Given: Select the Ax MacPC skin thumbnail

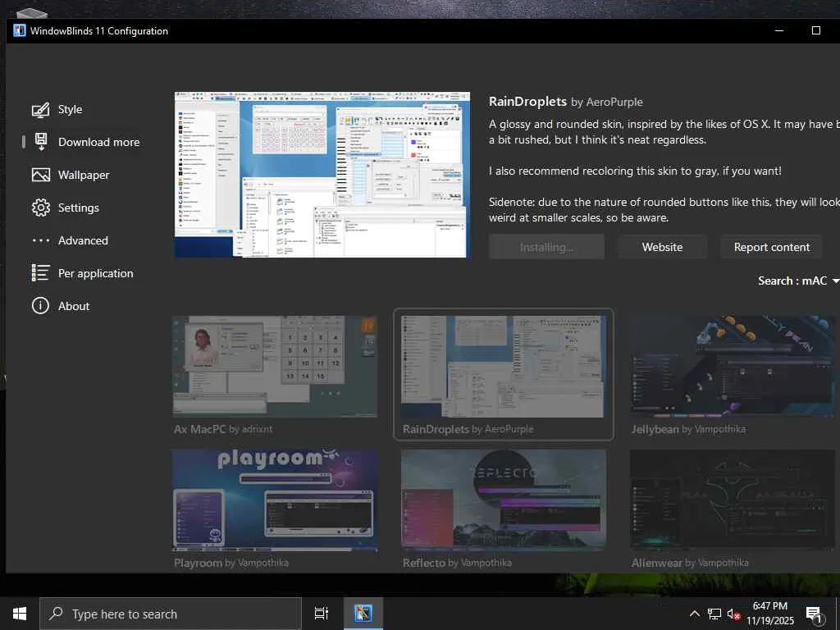Looking at the screenshot, I should point(275,366).
